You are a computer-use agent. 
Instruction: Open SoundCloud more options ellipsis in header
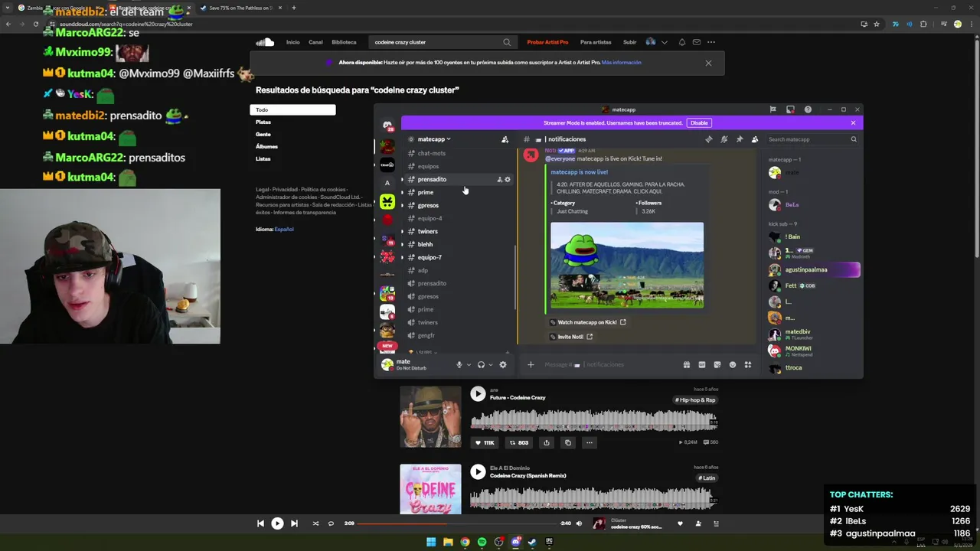711,42
